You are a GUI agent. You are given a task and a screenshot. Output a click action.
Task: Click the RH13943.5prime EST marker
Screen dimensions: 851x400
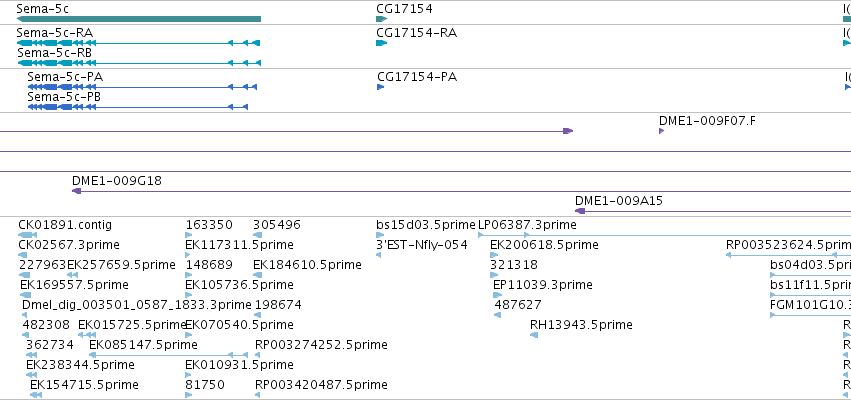click(x=534, y=335)
